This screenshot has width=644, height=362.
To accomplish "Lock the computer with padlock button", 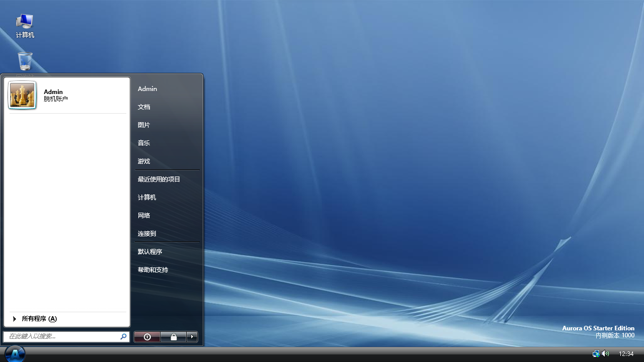I will 174,337.
